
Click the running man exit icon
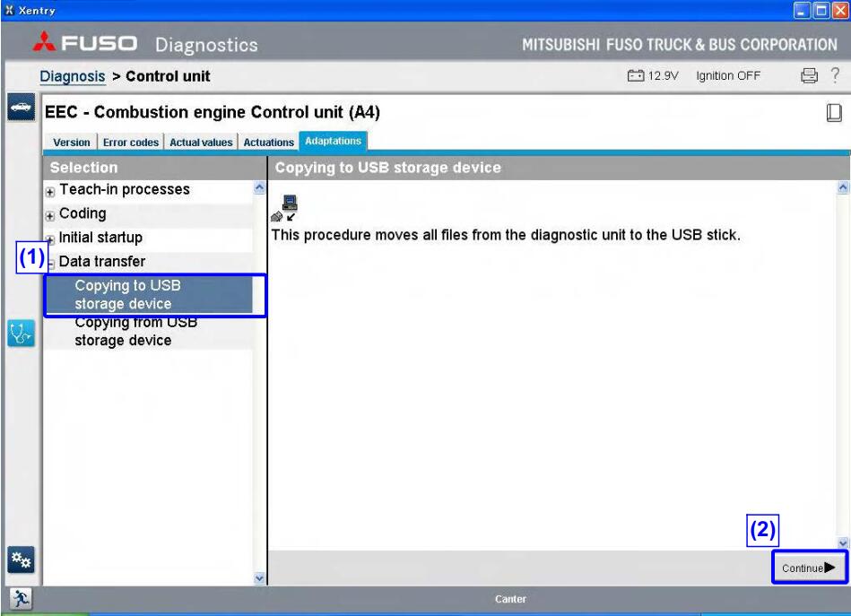pyautogui.click(x=22, y=599)
